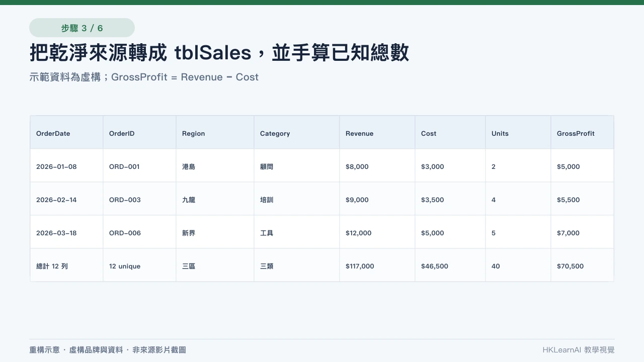
Task: Click the units value 5 cell
Action: click(518, 232)
